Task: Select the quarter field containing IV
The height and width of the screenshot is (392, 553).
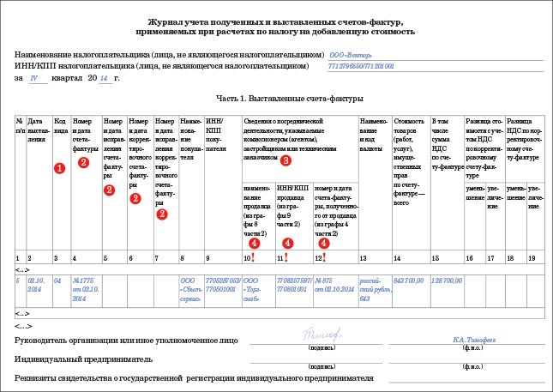Action: point(33,78)
